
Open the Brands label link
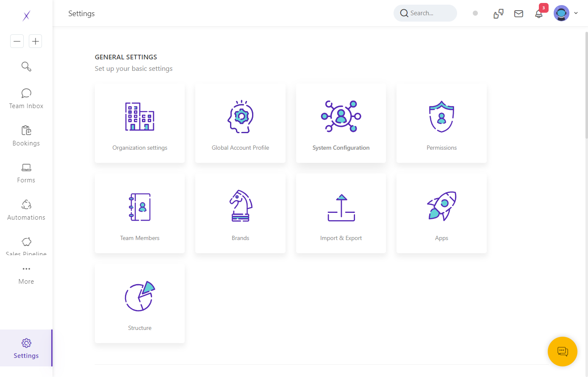tap(241, 238)
